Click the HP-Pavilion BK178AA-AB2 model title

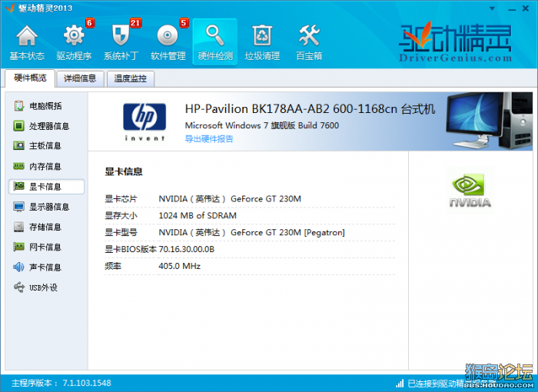click(310, 109)
